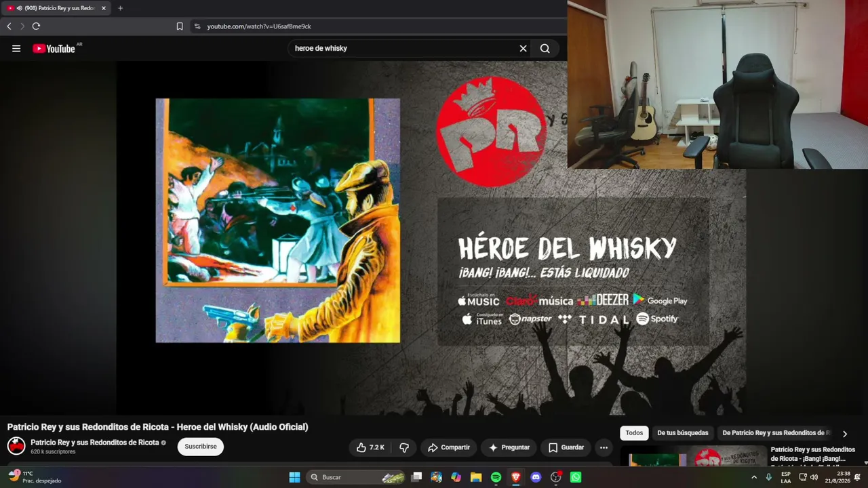This screenshot has height=488, width=868.
Task: Ask about the video with Preguntar
Action: point(509,447)
